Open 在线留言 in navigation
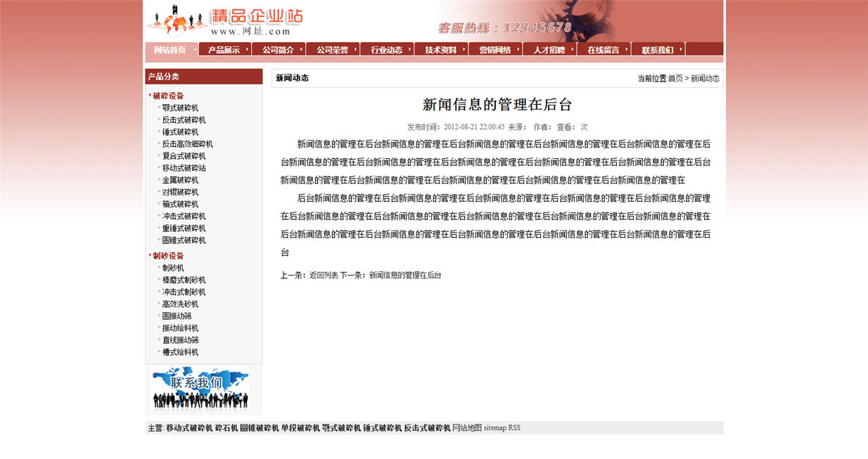Viewport: 868px width, 459px height. pos(604,50)
